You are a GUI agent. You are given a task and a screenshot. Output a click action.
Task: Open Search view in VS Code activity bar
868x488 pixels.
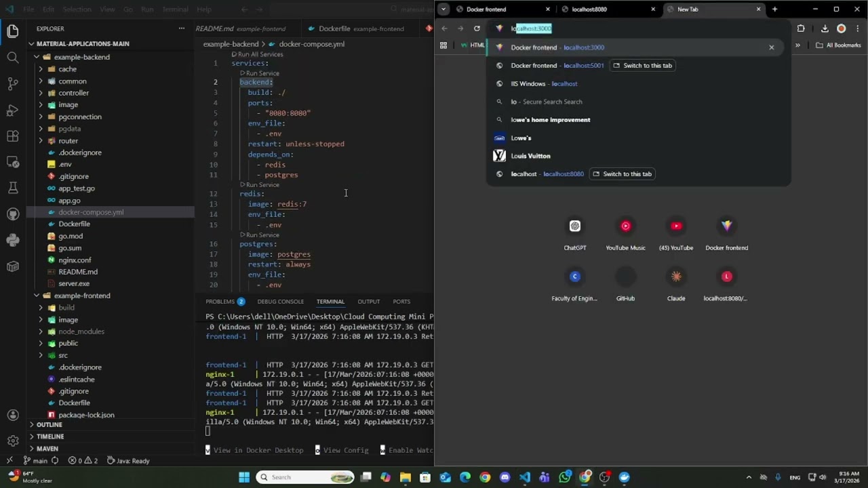coord(12,58)
